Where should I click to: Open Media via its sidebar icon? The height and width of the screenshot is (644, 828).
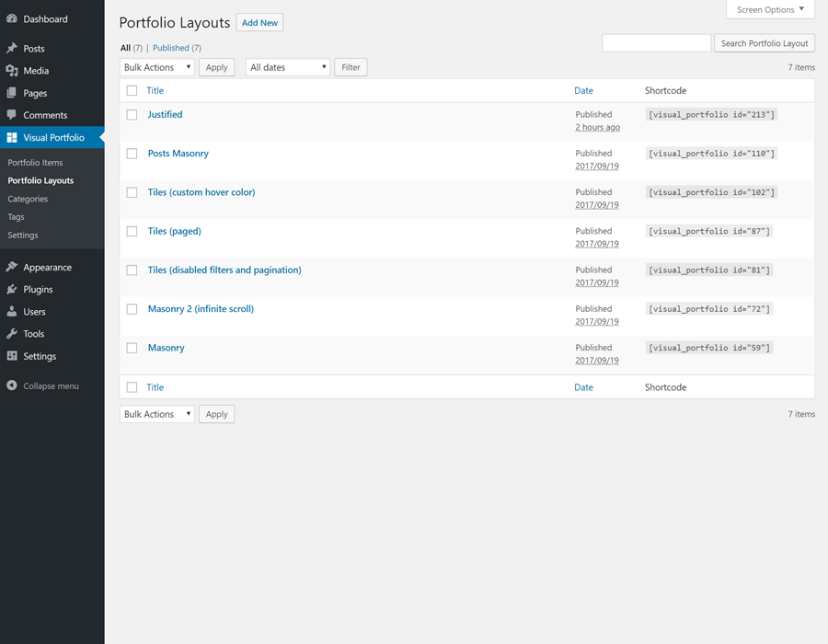click(x=12, y=71)
